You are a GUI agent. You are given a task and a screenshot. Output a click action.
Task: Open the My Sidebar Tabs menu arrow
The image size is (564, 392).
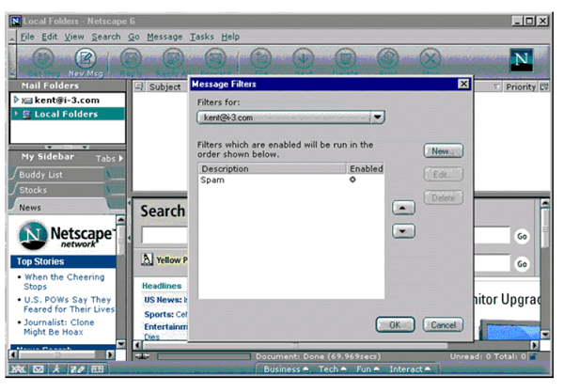tap(121, 158)
